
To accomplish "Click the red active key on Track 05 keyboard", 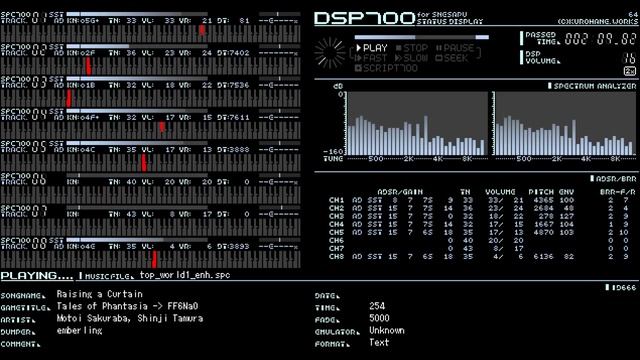I will pyautogui.click(x=144, y=163).
